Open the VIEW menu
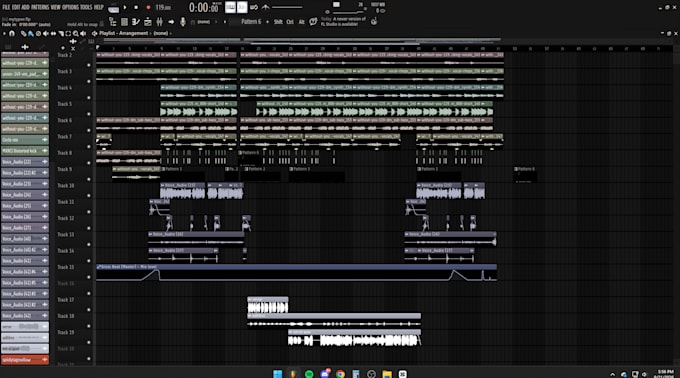 point(56,7)
